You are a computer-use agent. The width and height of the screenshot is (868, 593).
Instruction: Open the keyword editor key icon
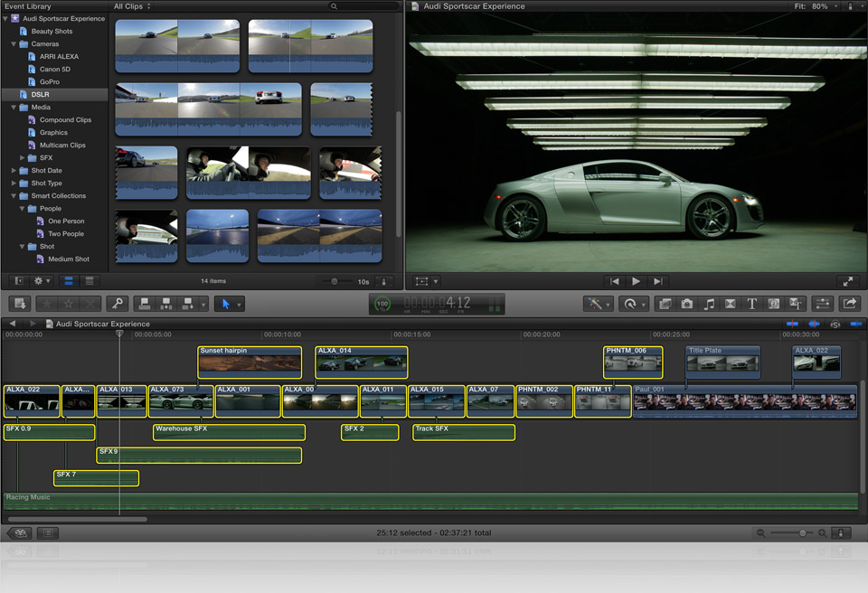(118, 304)
